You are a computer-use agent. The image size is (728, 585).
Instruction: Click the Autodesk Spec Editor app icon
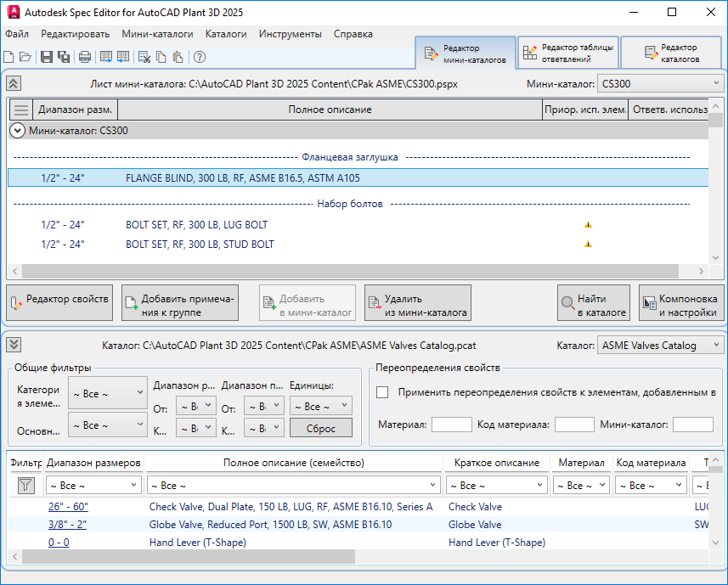[x=14, y=12]
